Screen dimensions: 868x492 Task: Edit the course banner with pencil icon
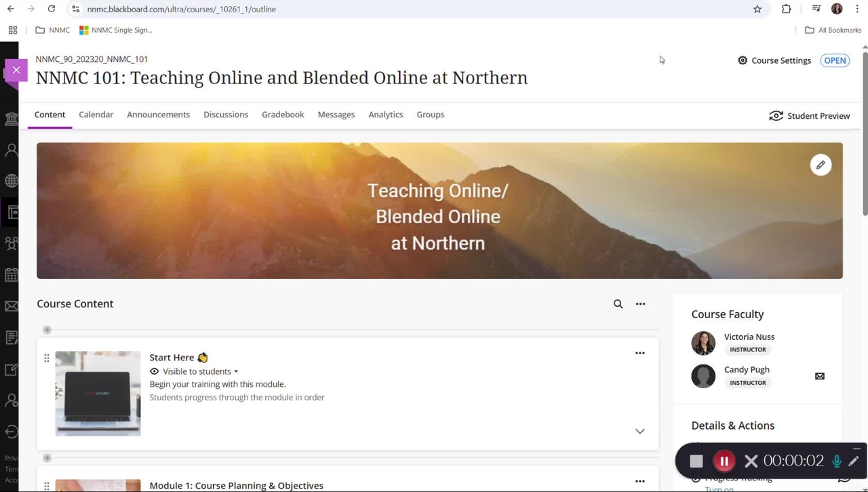click(x=821, y=165)
